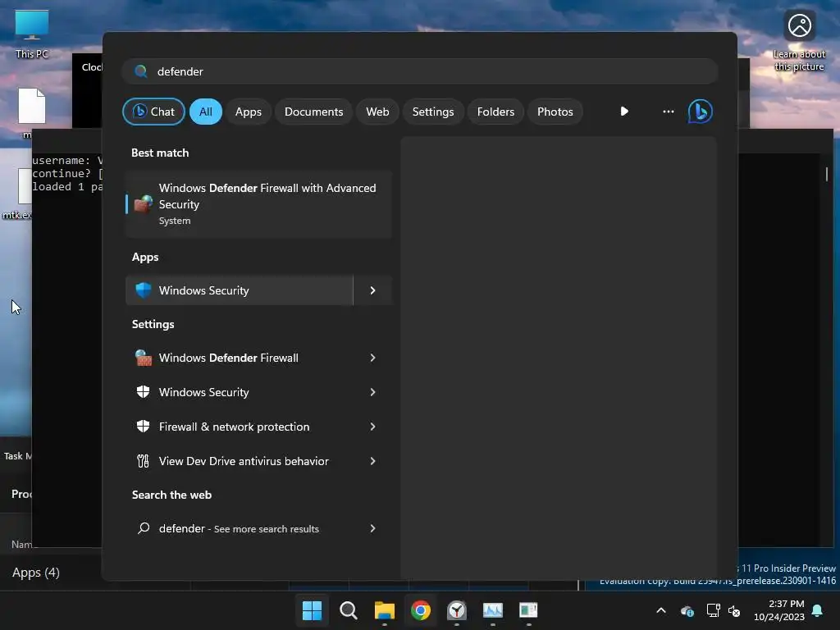Open the Windows Start menu

[x=312, y=610]
